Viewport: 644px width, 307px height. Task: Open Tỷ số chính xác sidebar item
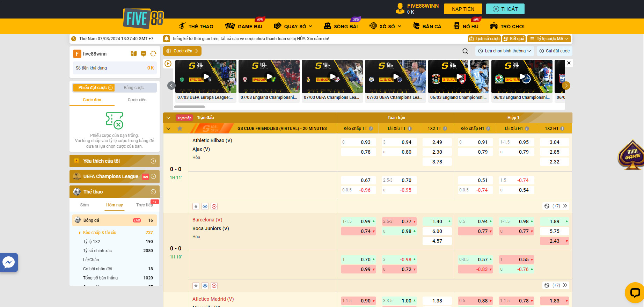tap(97, 251)
